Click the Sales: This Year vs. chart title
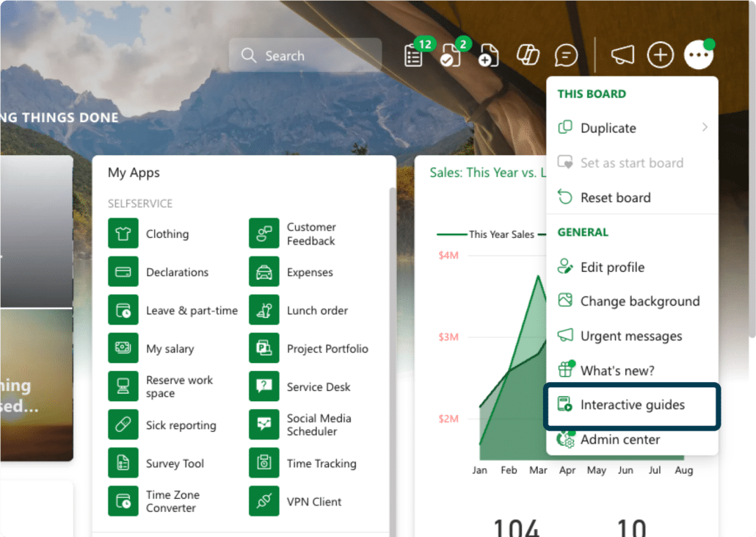The image size is (756, 537). 487,173
